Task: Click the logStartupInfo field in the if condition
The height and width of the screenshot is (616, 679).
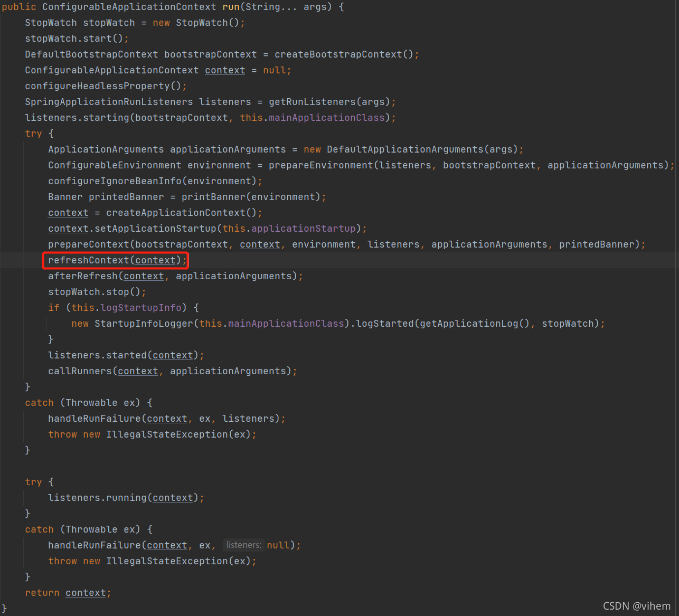Action: tap(141, 308)
